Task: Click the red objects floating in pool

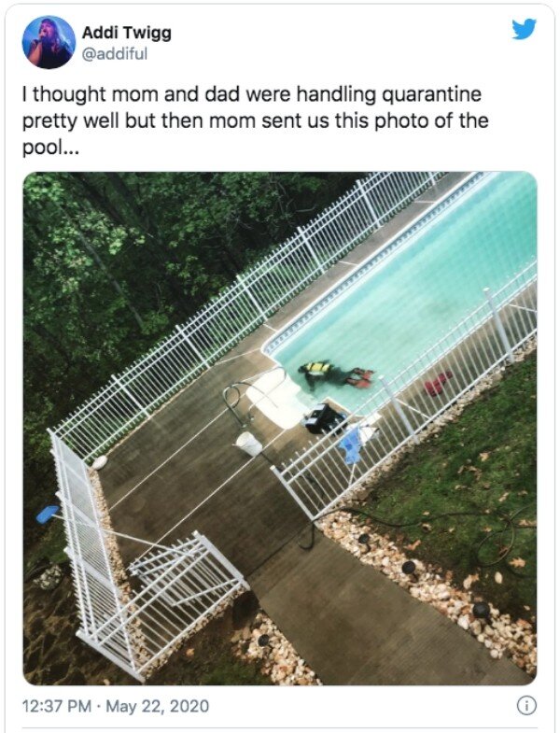Action: tap(438, 384)
